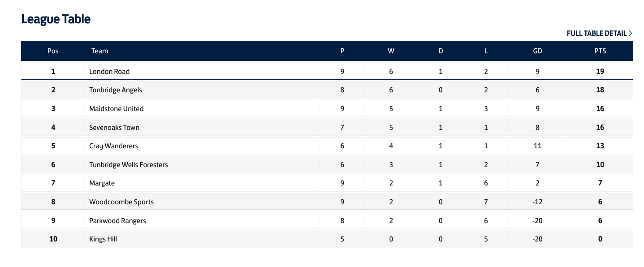Viewport: 644px width, 267px height.
Task: Click the chevron next to Full Table Detail
Action: (630, 33)
